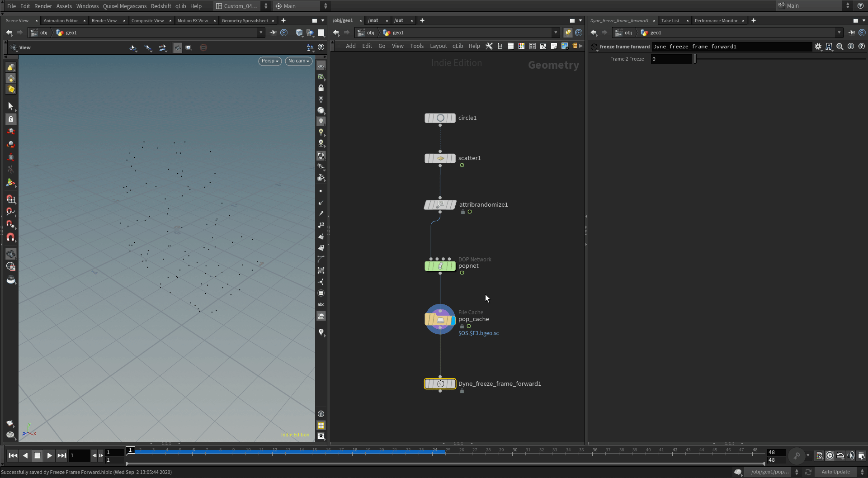Click the Dyne_freeze_frame_forward1 node
This screenshot has width=868, height=478.
coord(440,384)
